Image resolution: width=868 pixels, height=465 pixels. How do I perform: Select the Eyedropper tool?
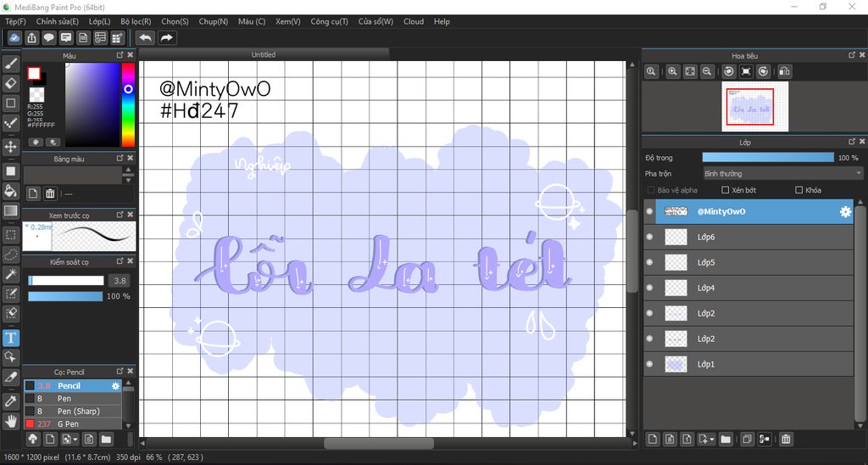pos(10,402)
